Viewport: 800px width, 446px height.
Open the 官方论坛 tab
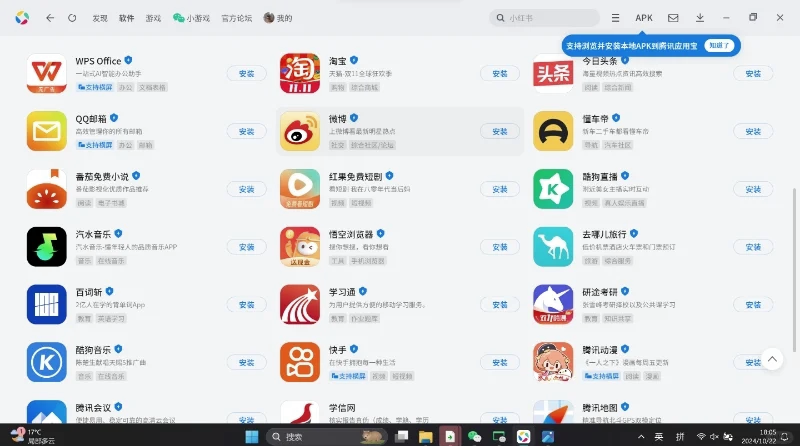click(x=237, y=18)
